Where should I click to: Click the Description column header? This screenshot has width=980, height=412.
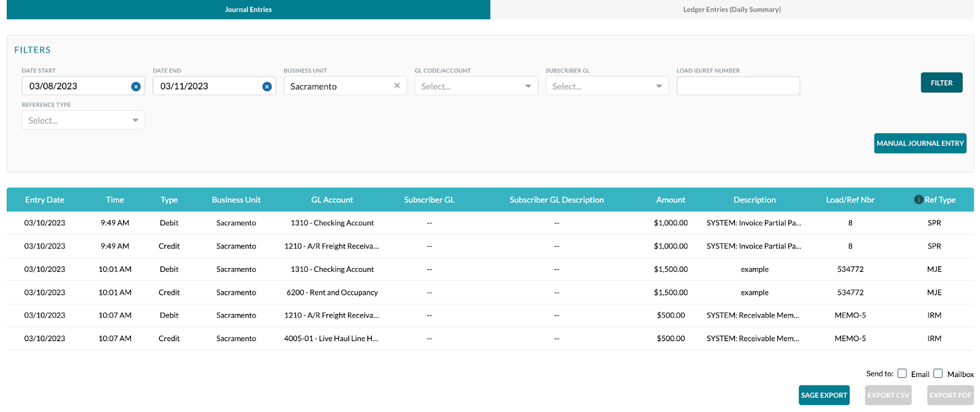[x=755, y=200]
